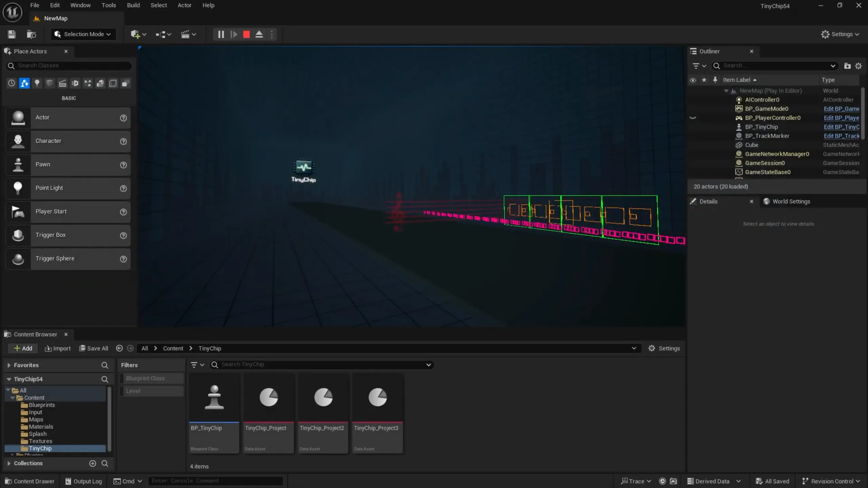The height and width of the screenshot is (488, 868).
Task: Open the Cmd console type dropdown
Action: (x=128, y=481)
